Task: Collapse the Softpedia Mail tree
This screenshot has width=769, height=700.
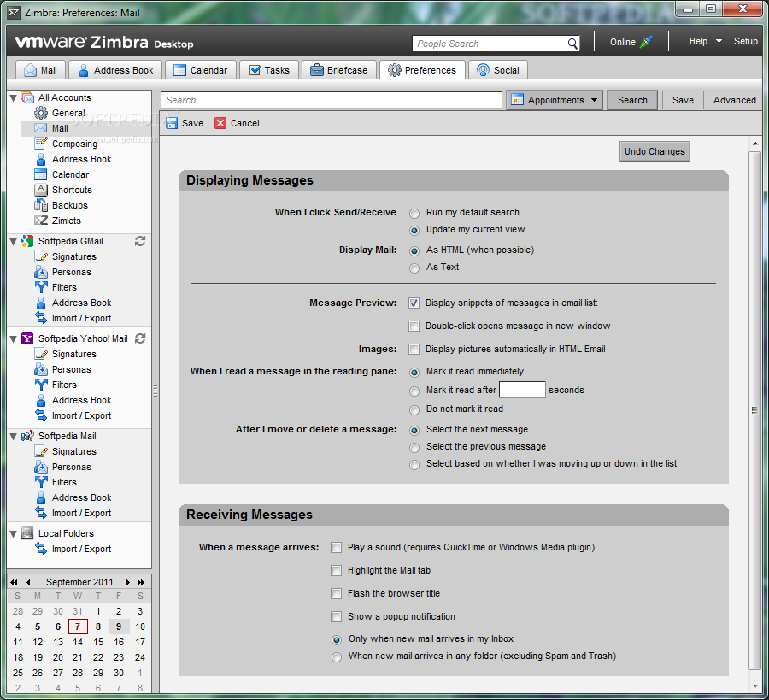Action: click(x=13, y=436)
